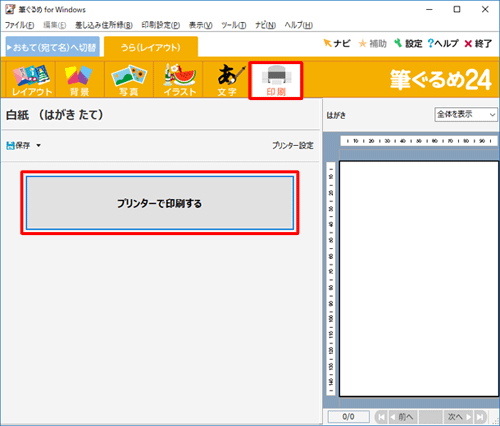
Task: Switch to おもて(宛て名)へ切替 tab
Action: coord(53,47)
